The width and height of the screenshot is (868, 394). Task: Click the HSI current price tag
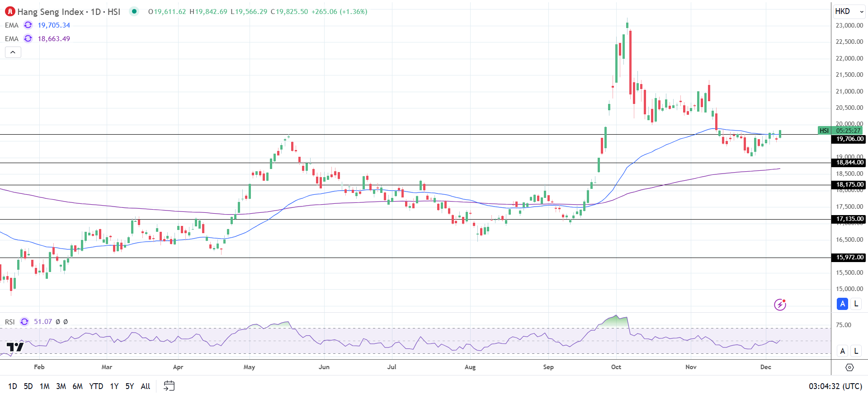[825, 131]
